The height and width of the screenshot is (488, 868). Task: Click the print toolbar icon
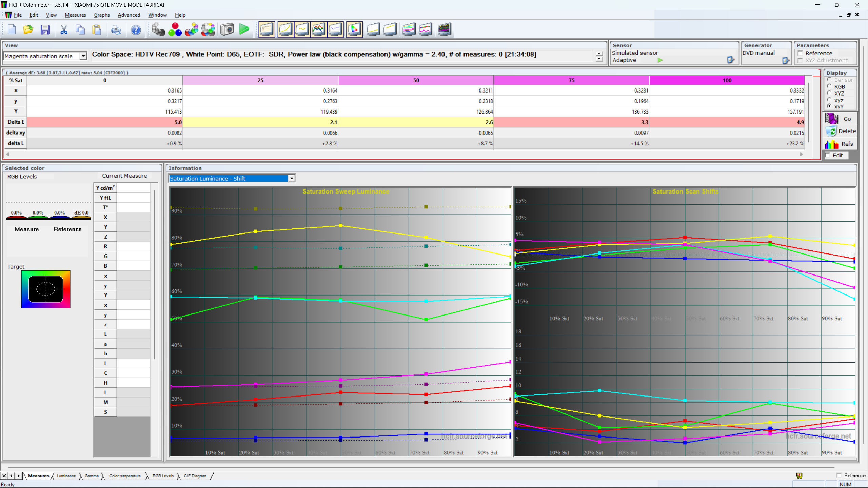(116, 30)
